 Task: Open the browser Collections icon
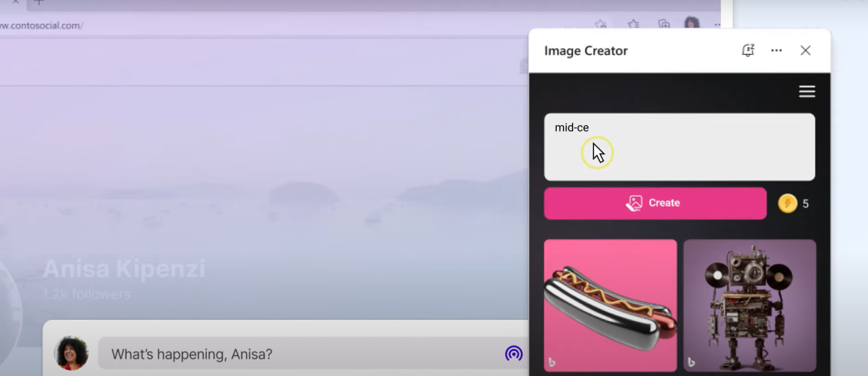click(665, 24)
